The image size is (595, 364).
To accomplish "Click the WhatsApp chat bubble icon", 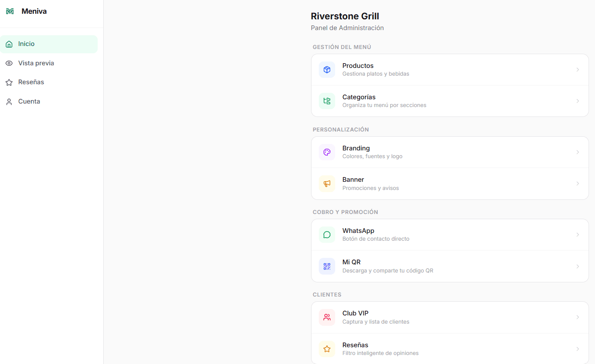I will pos(327,235).
